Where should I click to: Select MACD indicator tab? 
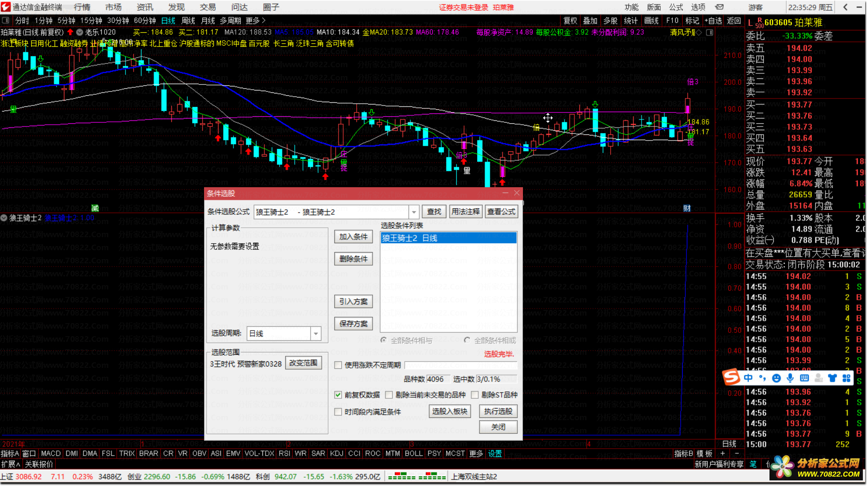(51, 453)
